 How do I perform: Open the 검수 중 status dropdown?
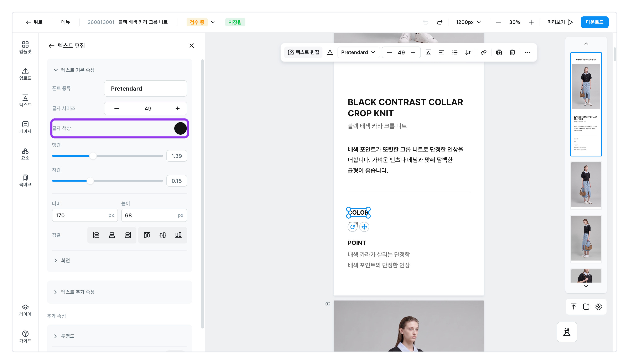pyautogui.click(x=201, y=22)
